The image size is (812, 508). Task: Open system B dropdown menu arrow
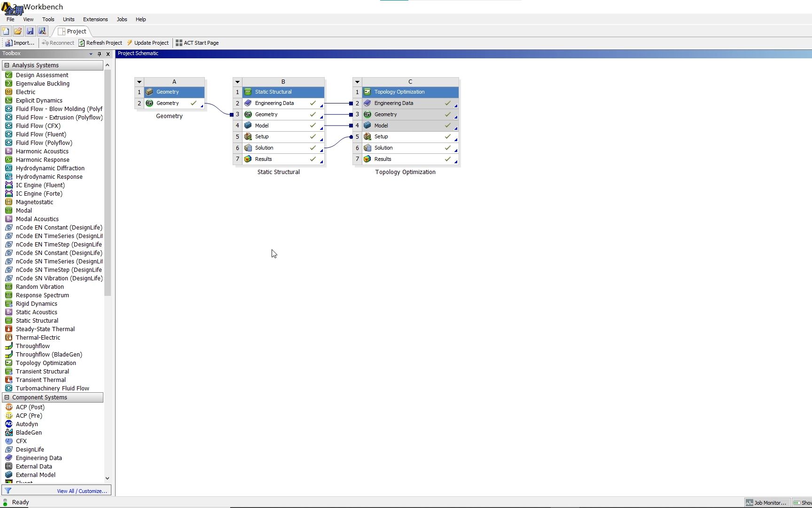[x=237, y=82]
